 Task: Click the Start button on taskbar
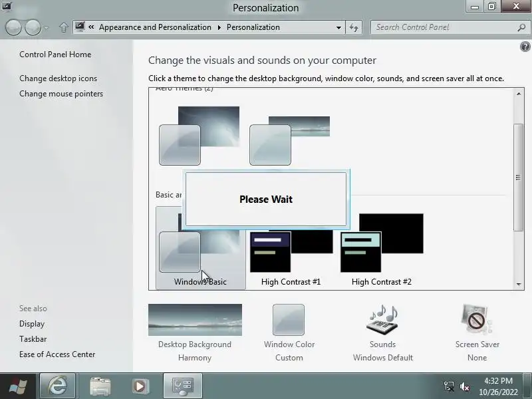coord(18,386)
